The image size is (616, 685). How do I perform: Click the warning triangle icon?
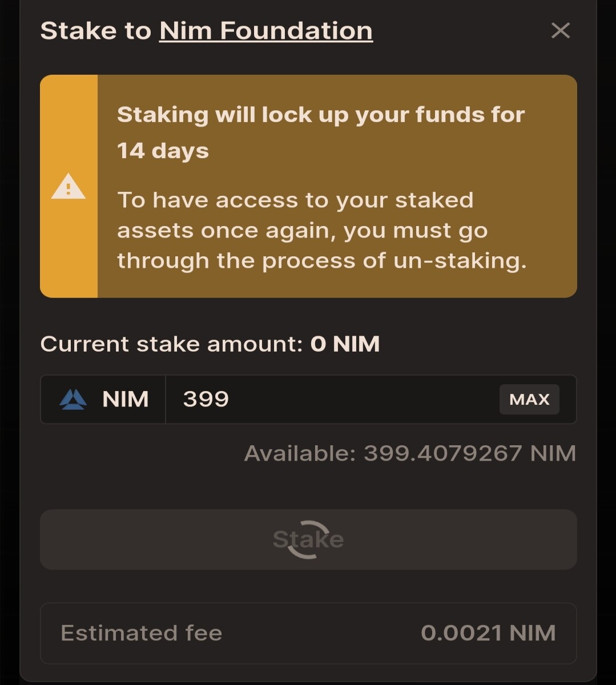(69, 186)
